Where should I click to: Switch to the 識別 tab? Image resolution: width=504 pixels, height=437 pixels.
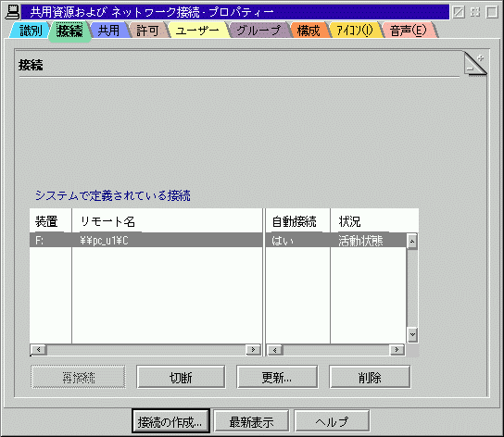[31, 31]
